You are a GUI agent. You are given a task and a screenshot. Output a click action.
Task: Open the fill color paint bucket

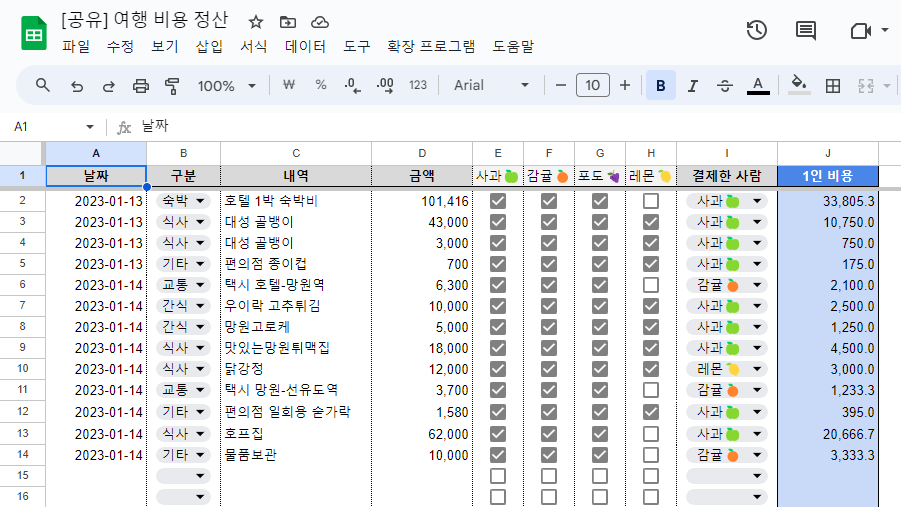point(798,86)
